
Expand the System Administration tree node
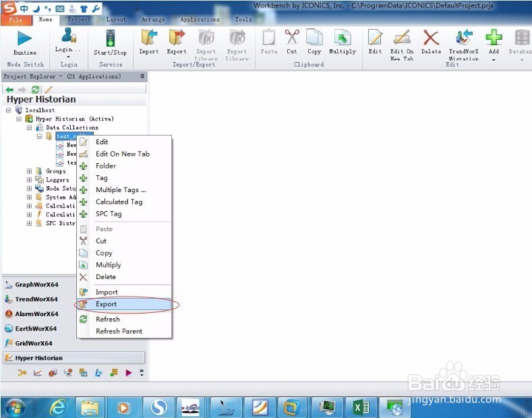pos(29,197)
